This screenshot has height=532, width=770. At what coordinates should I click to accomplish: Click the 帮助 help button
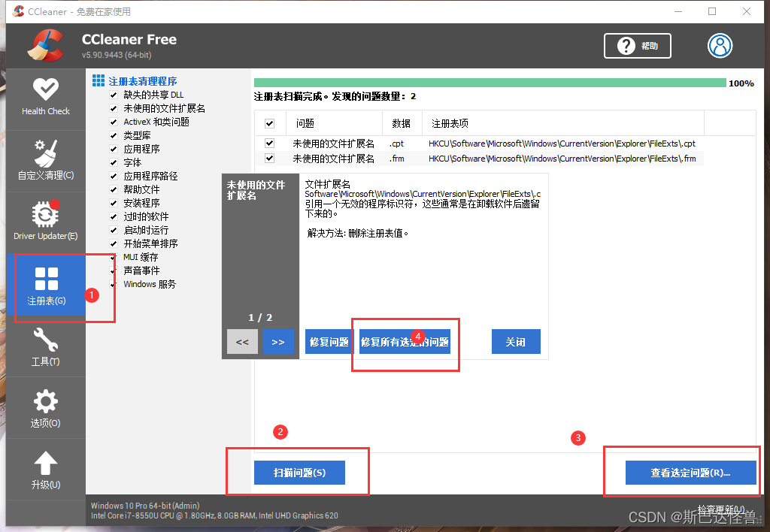(x=638, y=46)
